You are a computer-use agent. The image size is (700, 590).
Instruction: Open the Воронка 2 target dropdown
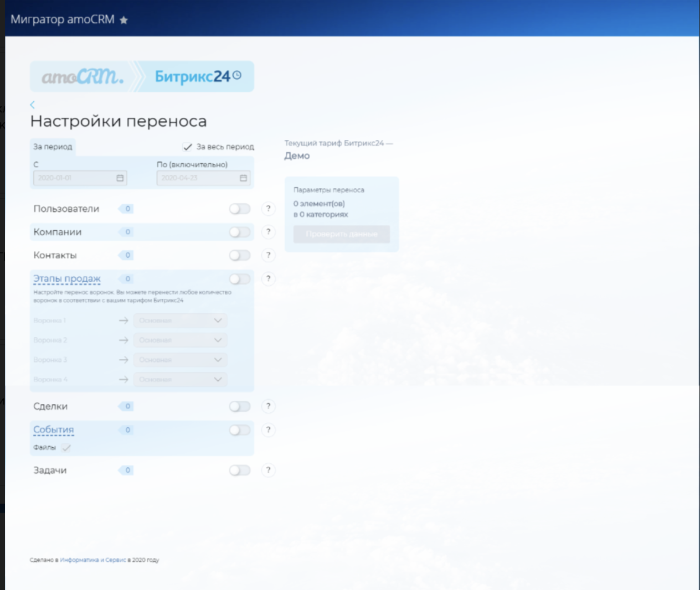point(180,340)
